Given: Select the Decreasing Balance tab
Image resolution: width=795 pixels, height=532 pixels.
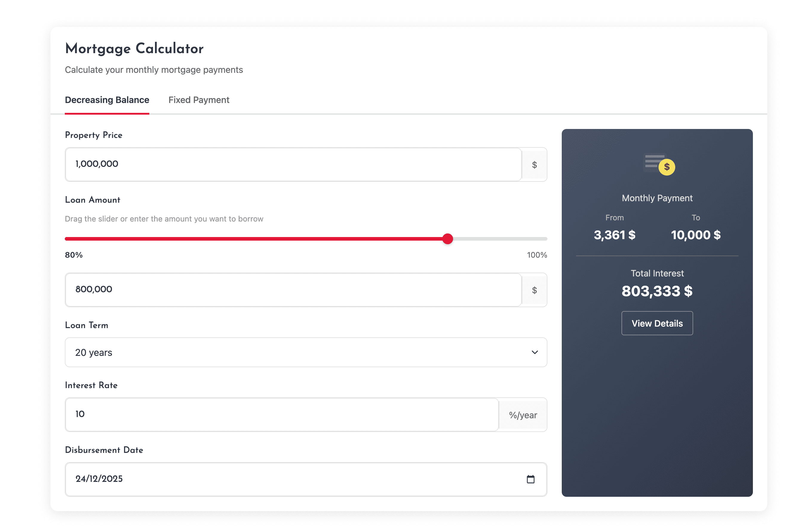Looking at the screenshot, I should tap(107, 100).
